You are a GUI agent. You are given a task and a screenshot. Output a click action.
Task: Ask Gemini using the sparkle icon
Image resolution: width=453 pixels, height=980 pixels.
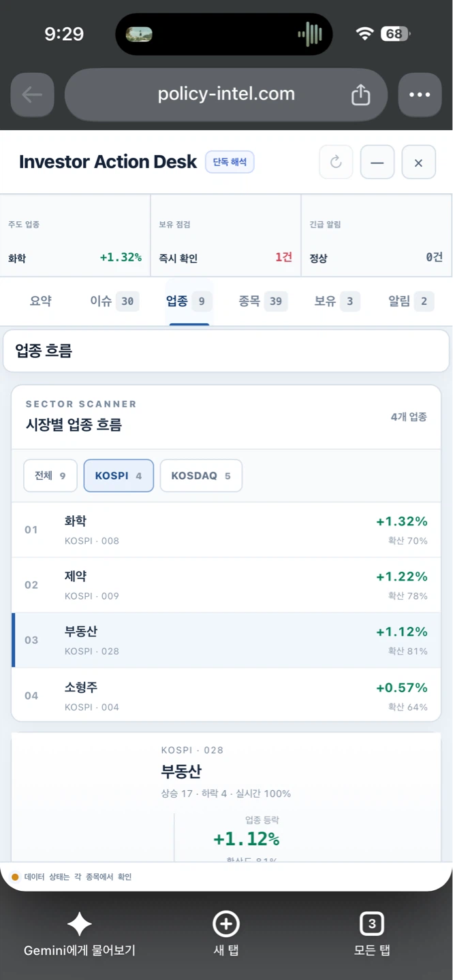[x=79, y=924]
